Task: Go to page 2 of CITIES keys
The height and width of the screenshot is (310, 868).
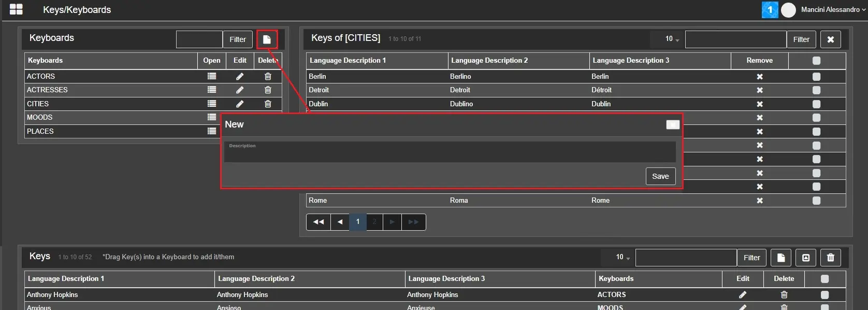Action: click(x=374, y=222)
